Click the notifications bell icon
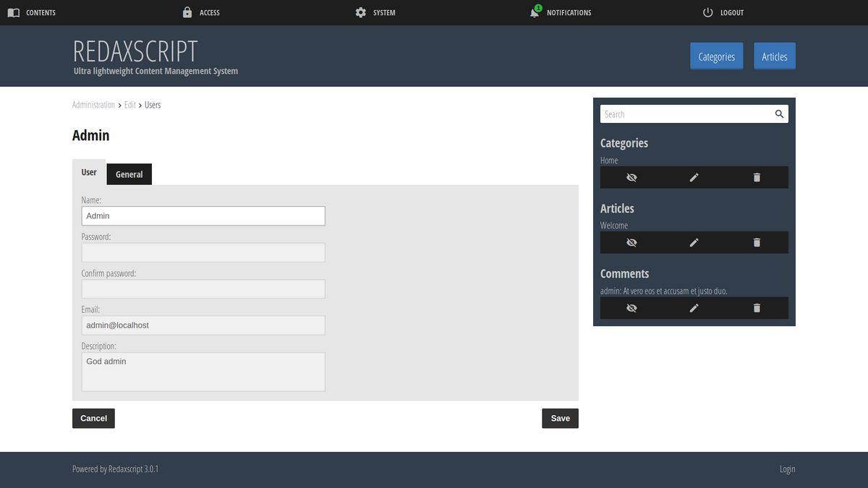The height and width of the screenshot is (488, 868). point(535,12)
